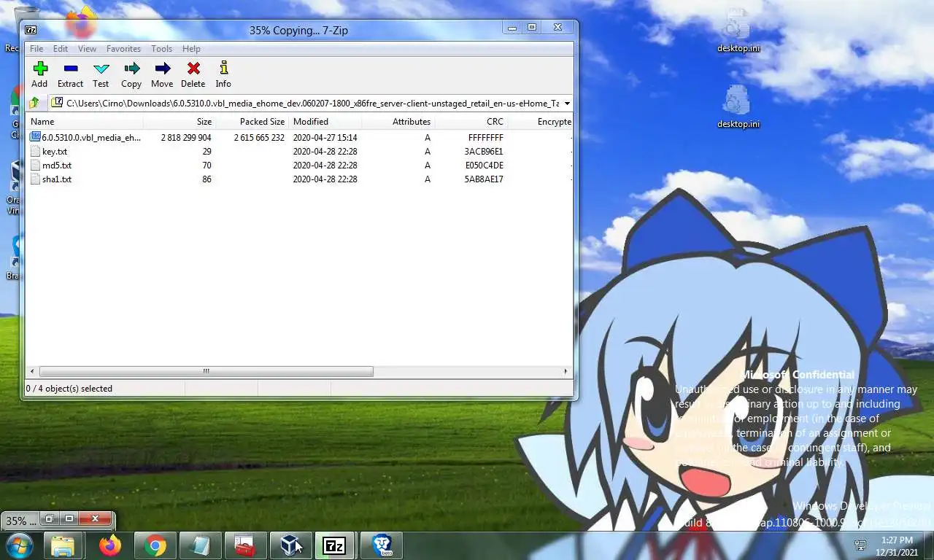Go up one folder level
934x560 pixels.
point(34,104)
